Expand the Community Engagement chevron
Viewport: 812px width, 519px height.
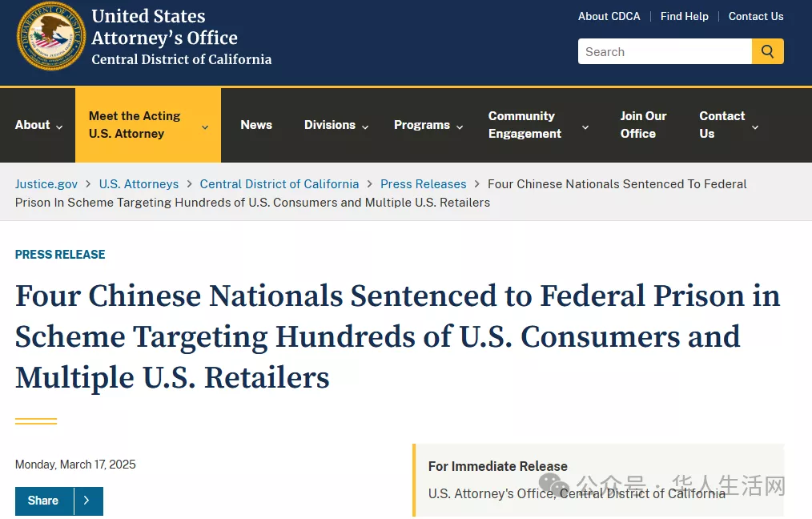[x=585, y=127]
